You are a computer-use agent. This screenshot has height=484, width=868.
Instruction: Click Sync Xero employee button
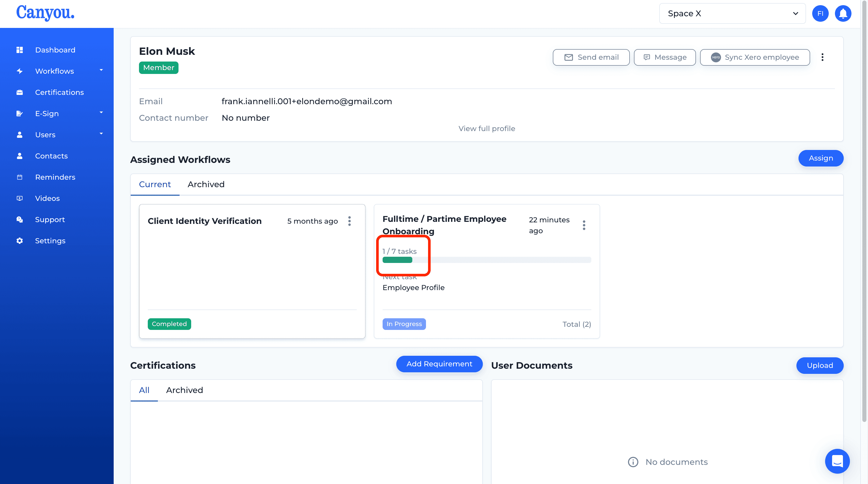pos(755,57)
